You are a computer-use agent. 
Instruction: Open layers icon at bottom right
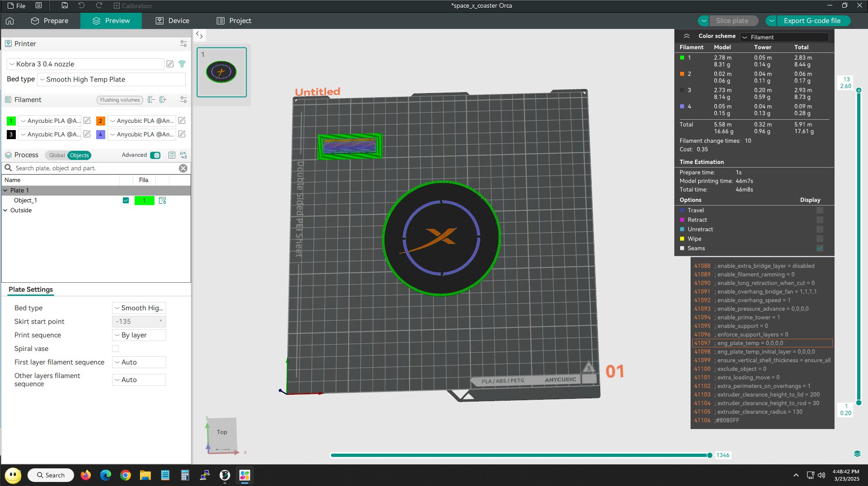[857, 453]
